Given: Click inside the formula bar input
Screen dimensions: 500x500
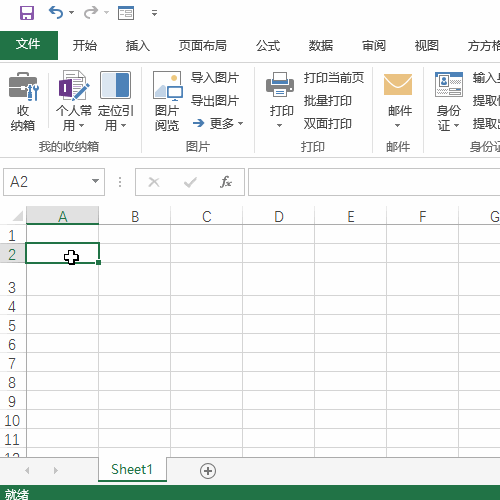Looking at the screenshot, I should pyautogui.click(x=374, y=182).
